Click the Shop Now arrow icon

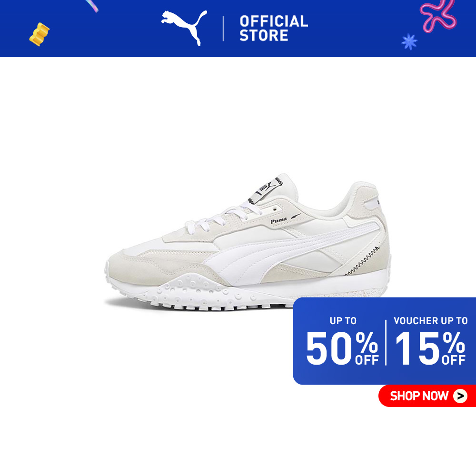coord(460,396)
